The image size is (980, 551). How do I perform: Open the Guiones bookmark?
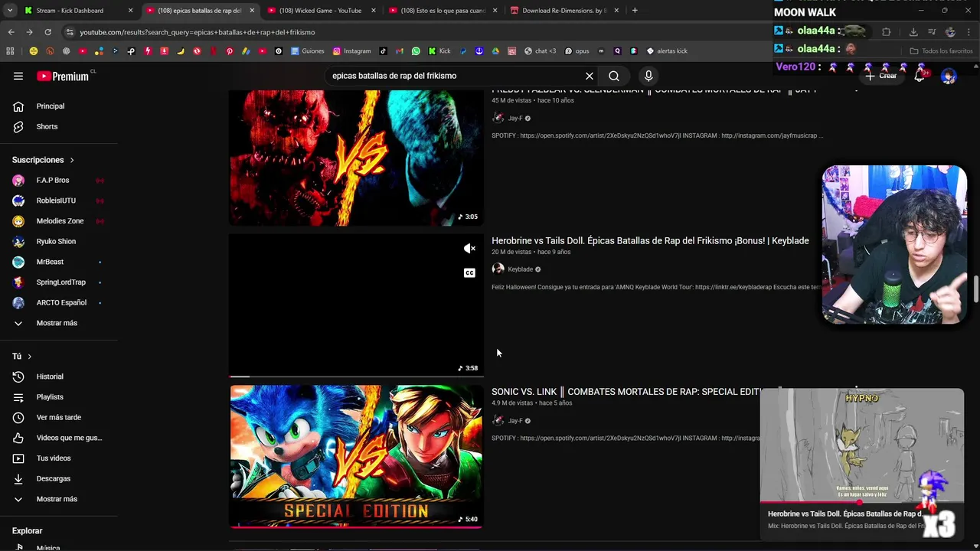[307, 51]
